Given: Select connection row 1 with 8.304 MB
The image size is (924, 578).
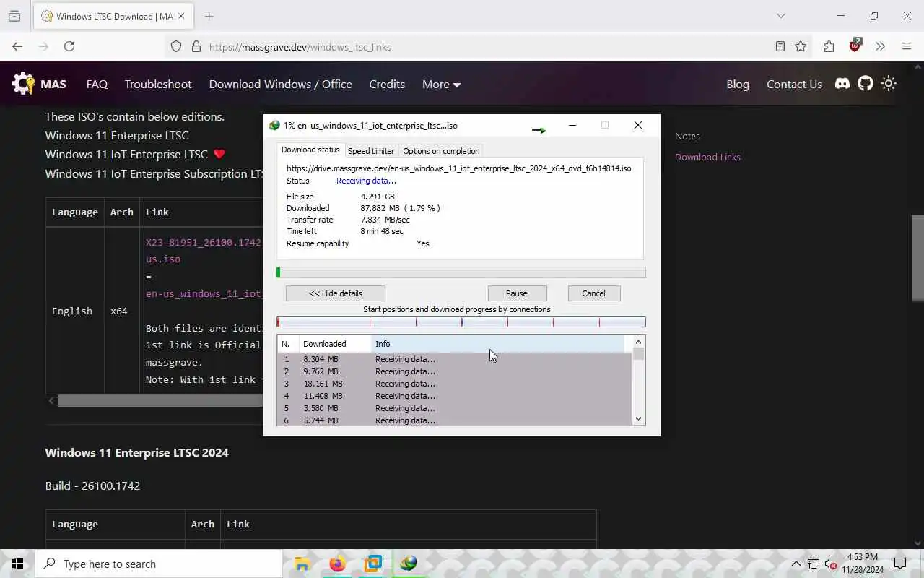Looking at the screenshot, I should [454, 359].
